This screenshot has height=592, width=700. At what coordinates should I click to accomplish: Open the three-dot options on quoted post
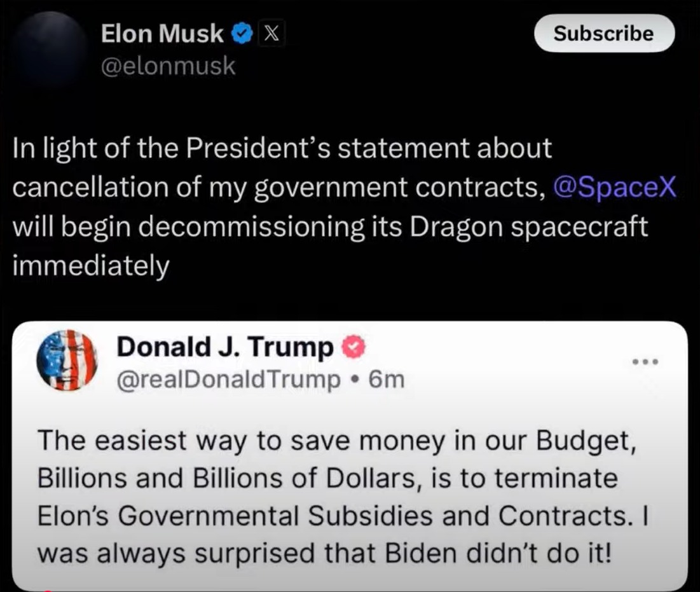(x=645, y=362)
